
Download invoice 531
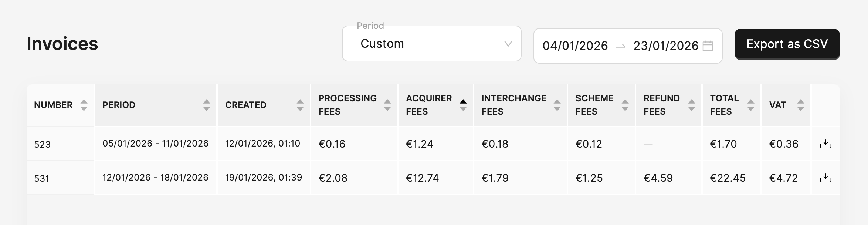click(x=825, y=178)
